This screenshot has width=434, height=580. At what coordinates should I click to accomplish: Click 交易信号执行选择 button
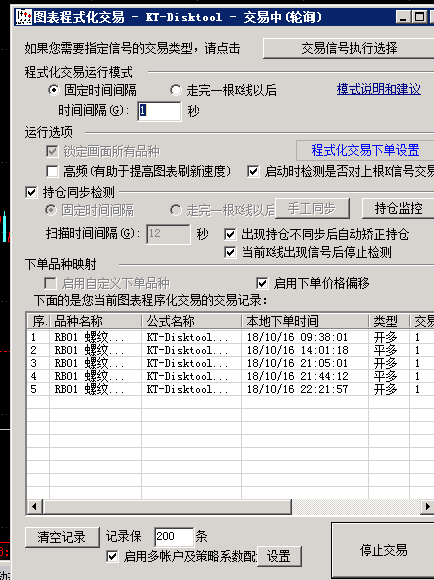pyautogui.click(x=349, y=48)
